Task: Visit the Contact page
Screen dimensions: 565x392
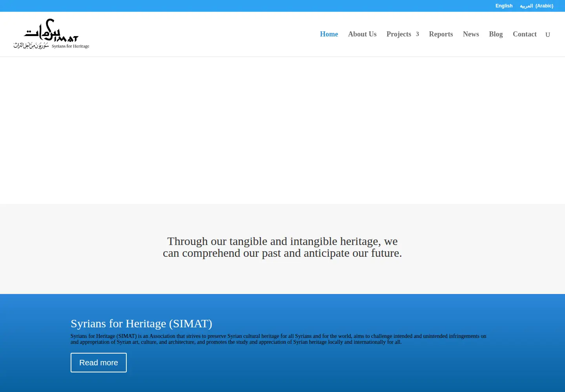Action: [525, 34]
